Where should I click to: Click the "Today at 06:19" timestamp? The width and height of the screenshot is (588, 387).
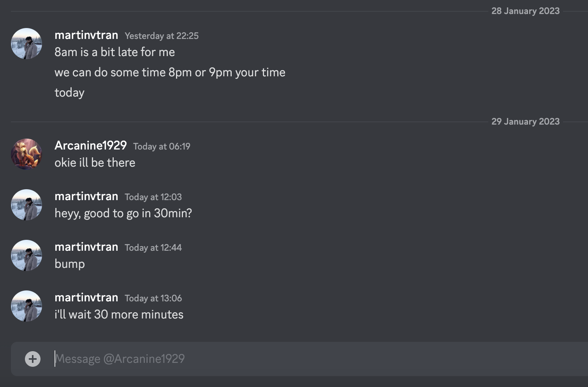[x=162, y=146]
